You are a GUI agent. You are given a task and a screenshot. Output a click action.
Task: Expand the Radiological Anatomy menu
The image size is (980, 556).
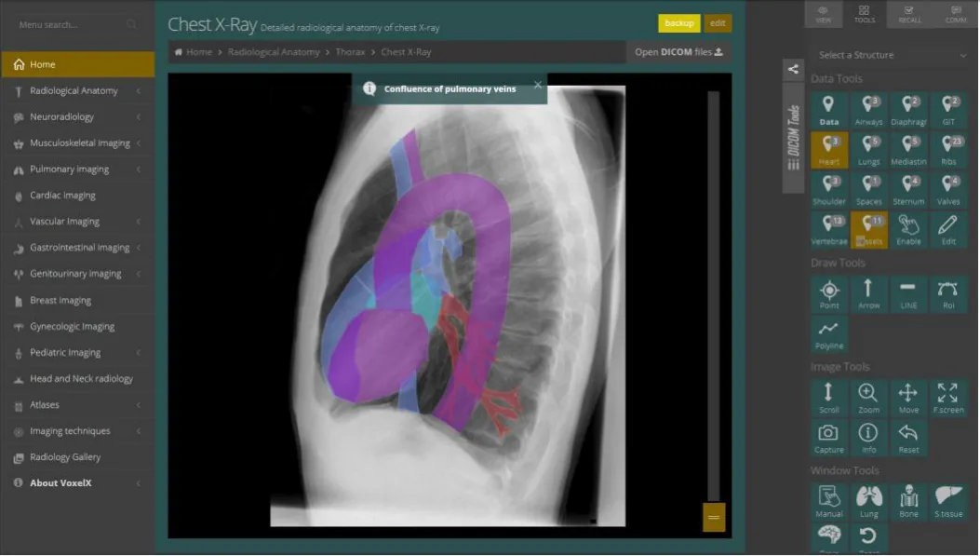pos(77,90)
